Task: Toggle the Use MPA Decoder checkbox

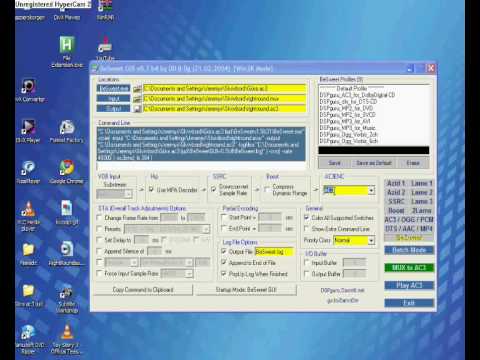Action: [x=151, y=189]
